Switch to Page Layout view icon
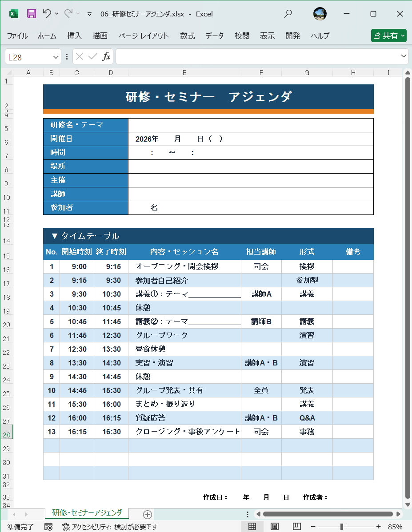 coord(274,526)
